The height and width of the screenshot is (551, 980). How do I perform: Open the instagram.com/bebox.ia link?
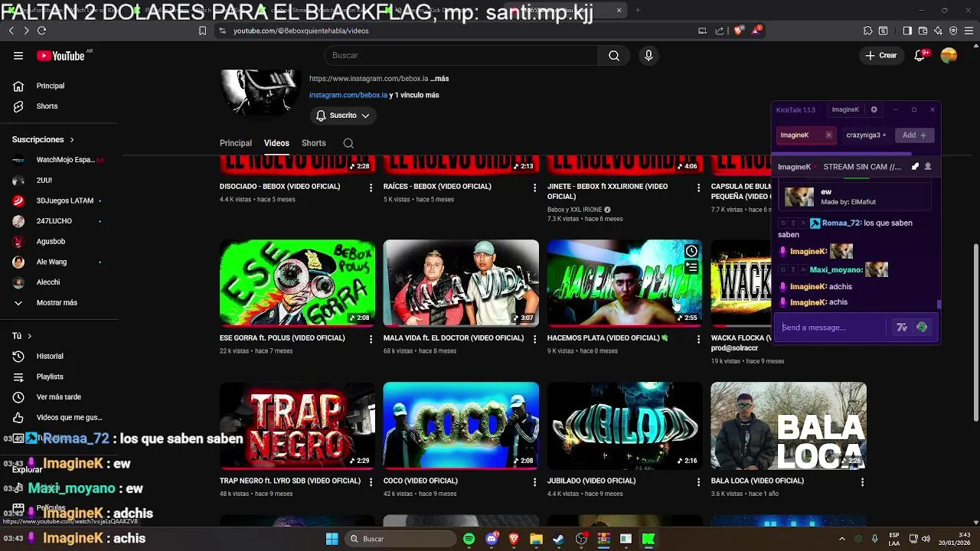(348, 95)
